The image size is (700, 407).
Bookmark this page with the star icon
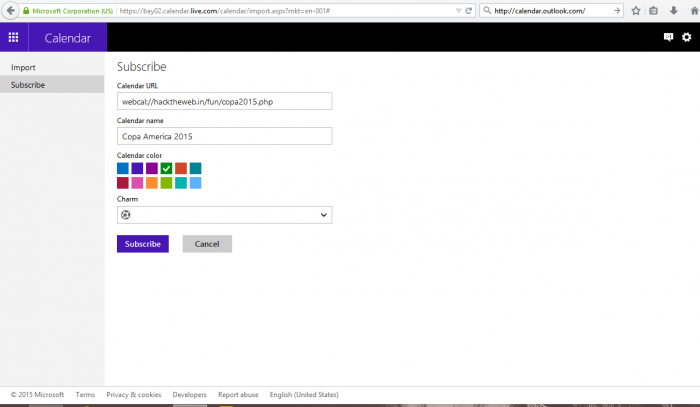pos(636,11)
